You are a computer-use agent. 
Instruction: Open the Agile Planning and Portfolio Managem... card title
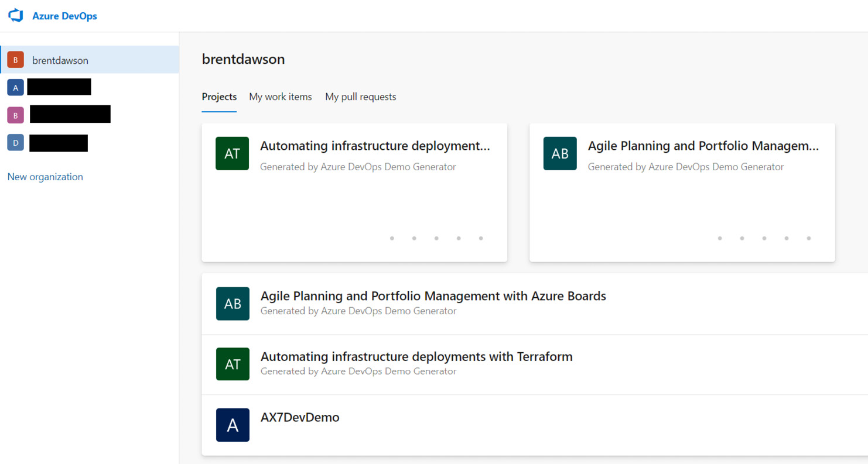click(703, 146)
